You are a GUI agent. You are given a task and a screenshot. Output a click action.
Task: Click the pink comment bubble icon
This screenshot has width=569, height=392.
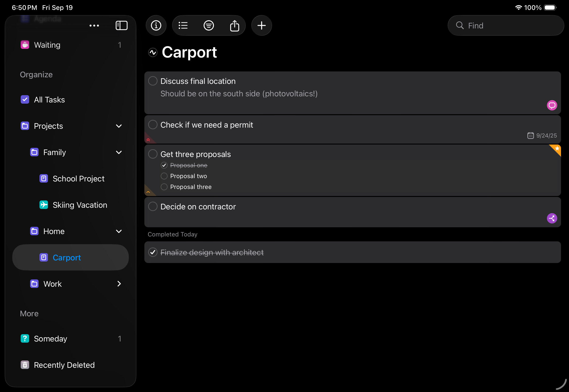click(552, 105)
